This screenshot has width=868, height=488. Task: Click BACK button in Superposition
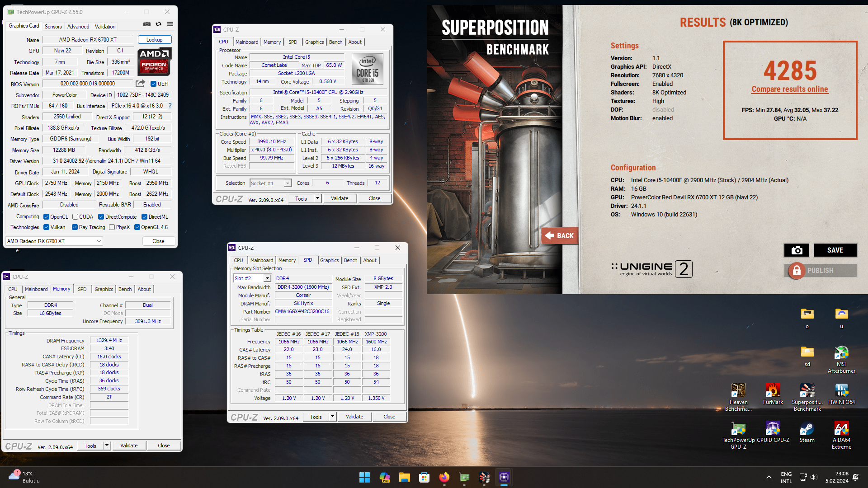point(560,235)
